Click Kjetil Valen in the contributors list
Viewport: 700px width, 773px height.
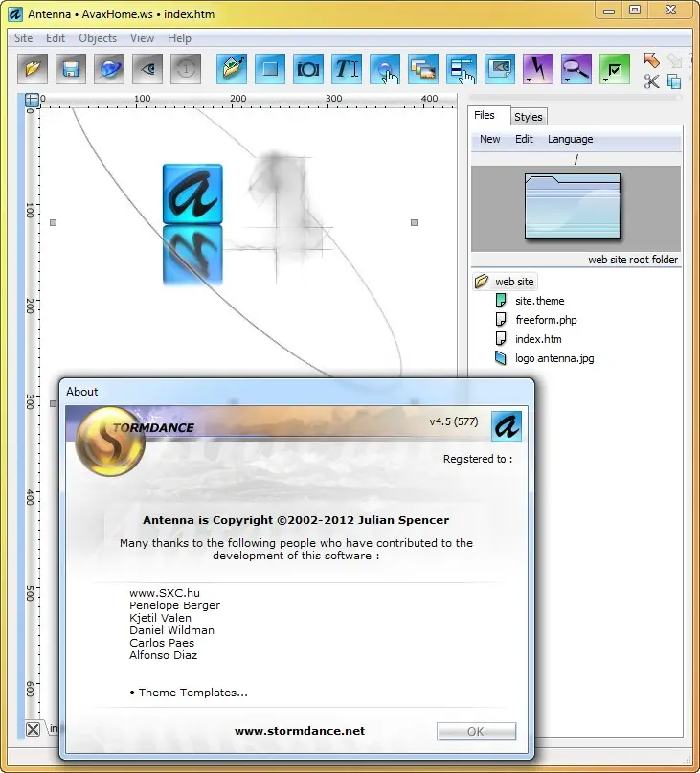(160, 618)
